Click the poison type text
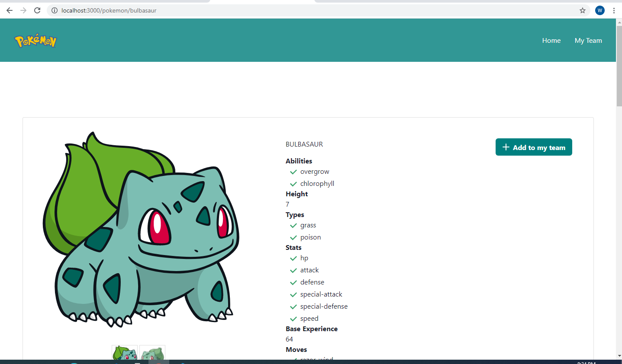Image resolution: width=622 pixels, height=364 pixels. pos(311,237)
